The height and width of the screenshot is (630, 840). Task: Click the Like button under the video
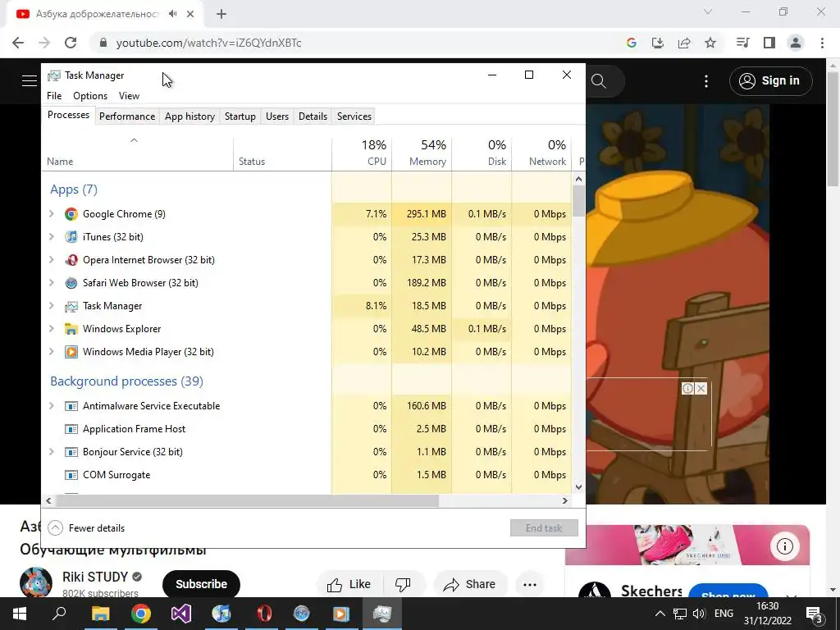tap(349, 584)
